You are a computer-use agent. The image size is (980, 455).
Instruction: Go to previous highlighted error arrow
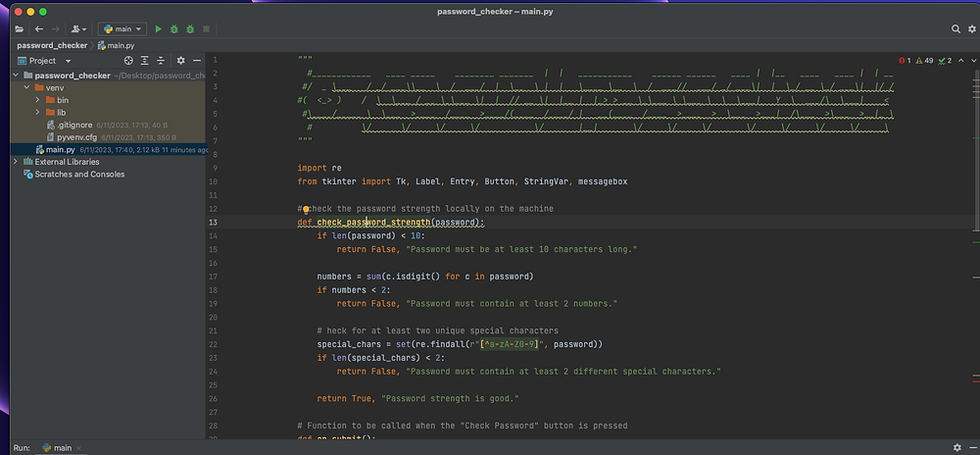tap(960, 61)
